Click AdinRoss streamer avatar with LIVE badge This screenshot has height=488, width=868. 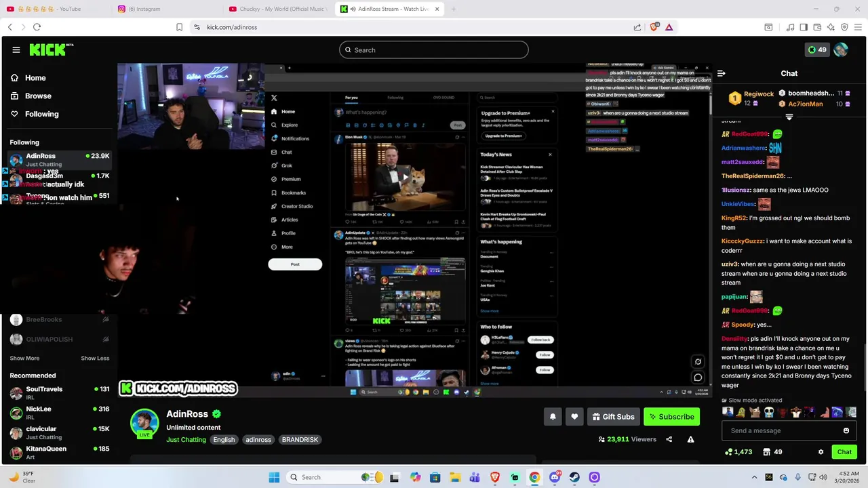click(x=144, y=424)
